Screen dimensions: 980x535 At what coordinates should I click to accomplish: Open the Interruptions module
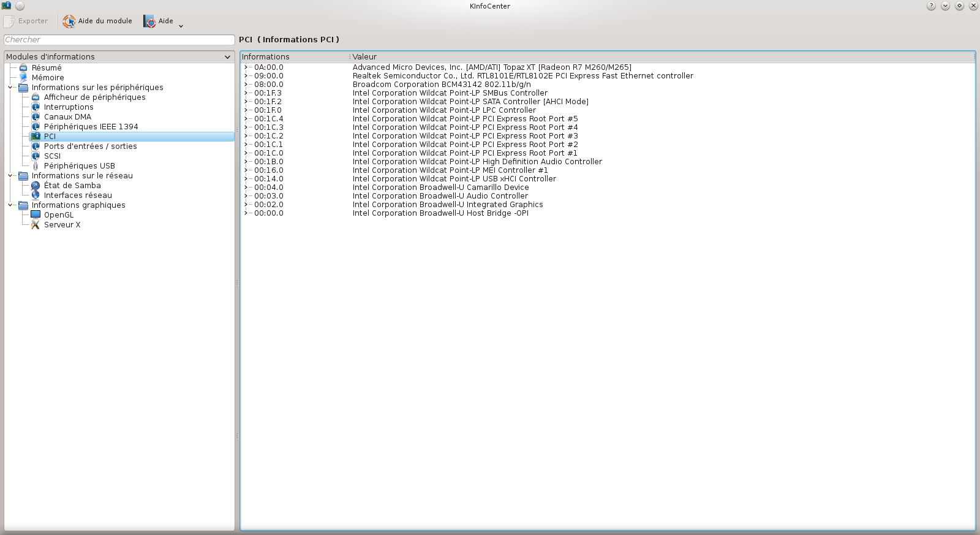pos(69,107)
